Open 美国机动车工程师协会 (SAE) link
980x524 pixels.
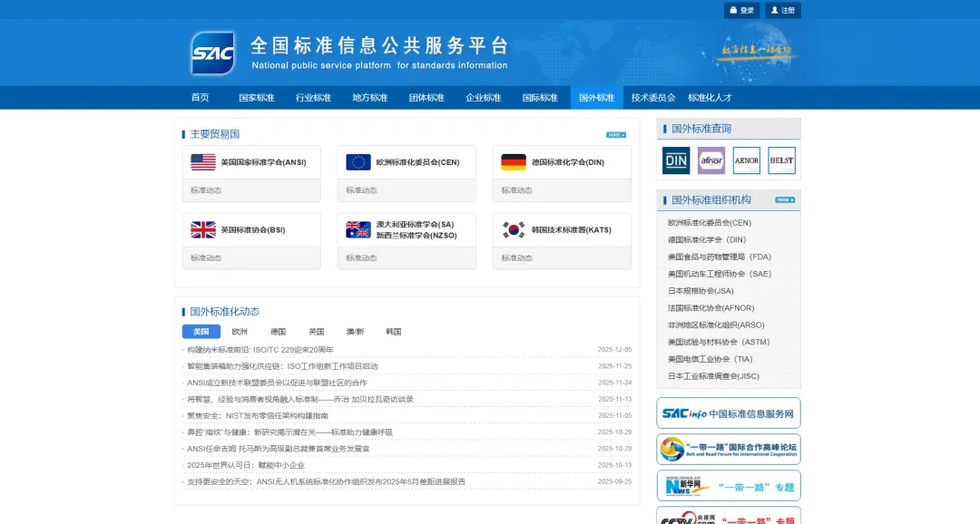coord(720,274)
